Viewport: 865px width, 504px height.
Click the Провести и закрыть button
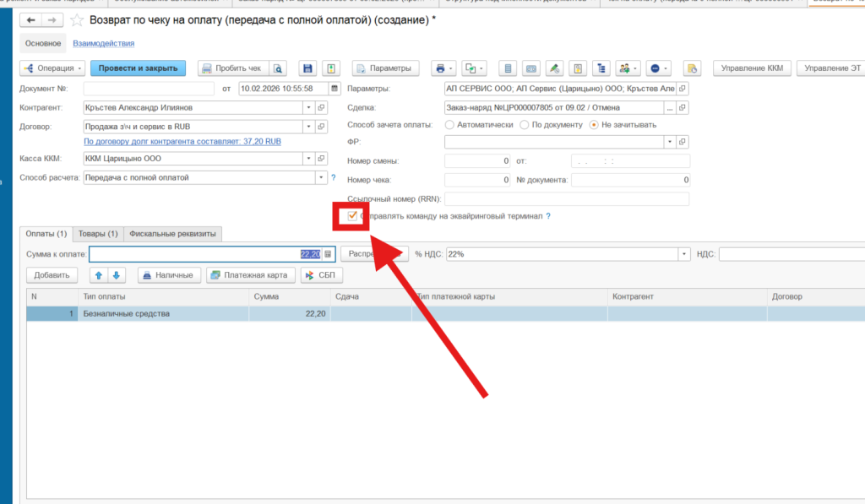[x=137, y=68]
